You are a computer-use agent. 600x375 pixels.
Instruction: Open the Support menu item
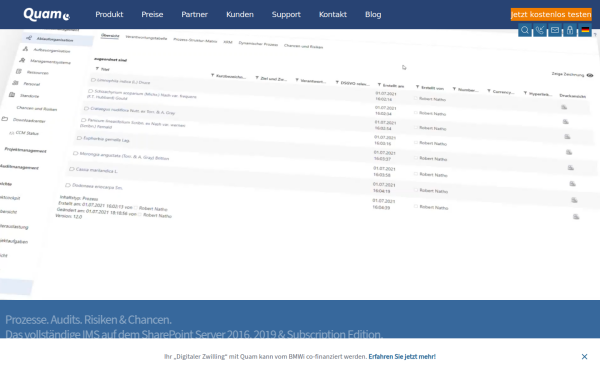click(286, 15)
